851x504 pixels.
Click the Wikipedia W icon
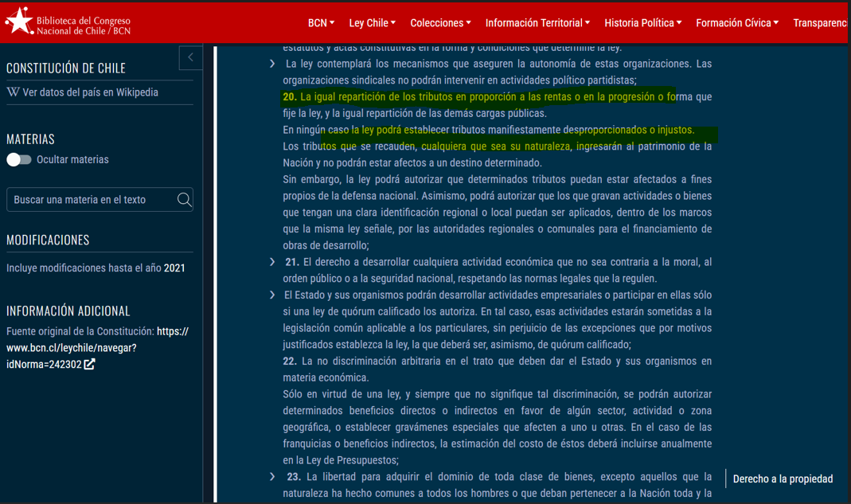coord(13,92)
